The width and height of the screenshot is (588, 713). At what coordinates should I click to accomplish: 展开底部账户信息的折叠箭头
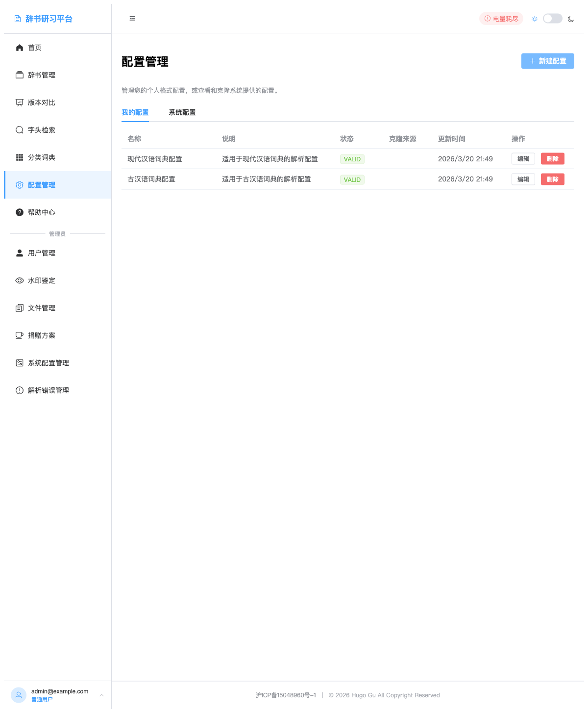(101, 695)
